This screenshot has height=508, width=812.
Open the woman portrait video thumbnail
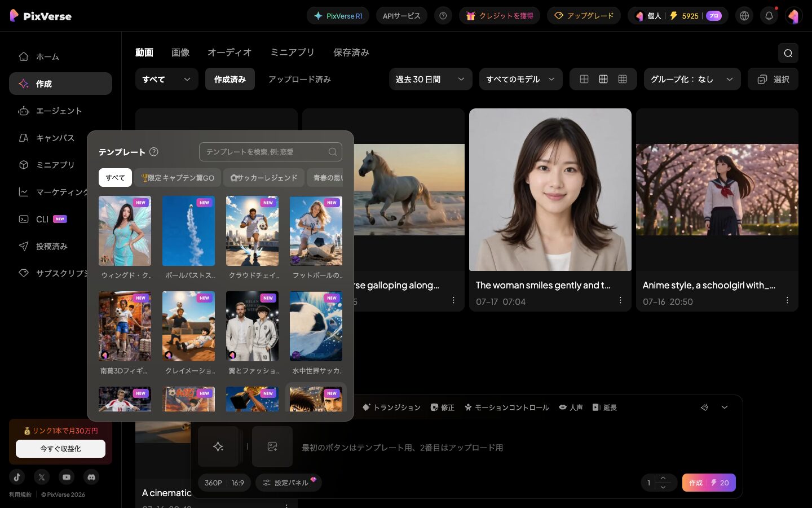[550, 190]
